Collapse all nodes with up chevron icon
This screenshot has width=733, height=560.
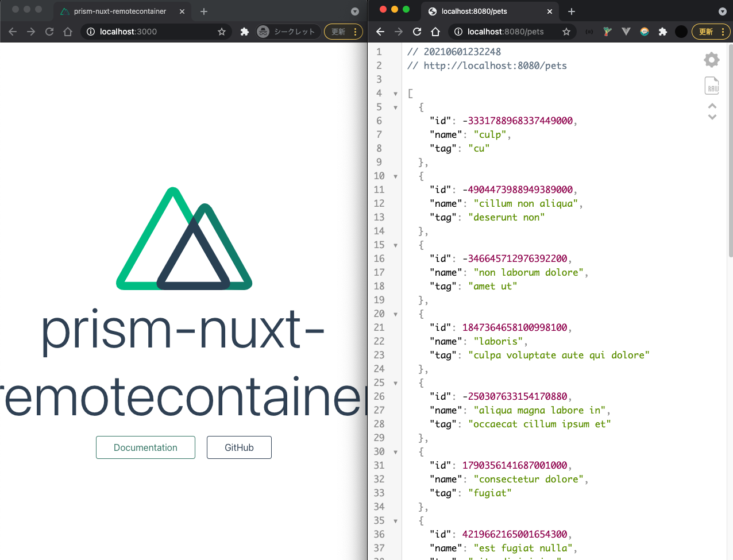[712, 106]
